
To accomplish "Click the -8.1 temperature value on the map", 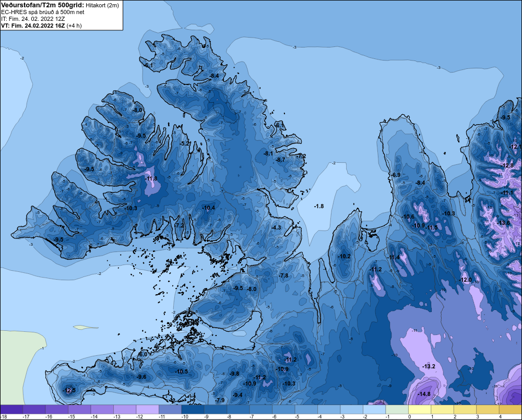I will 268,154.
